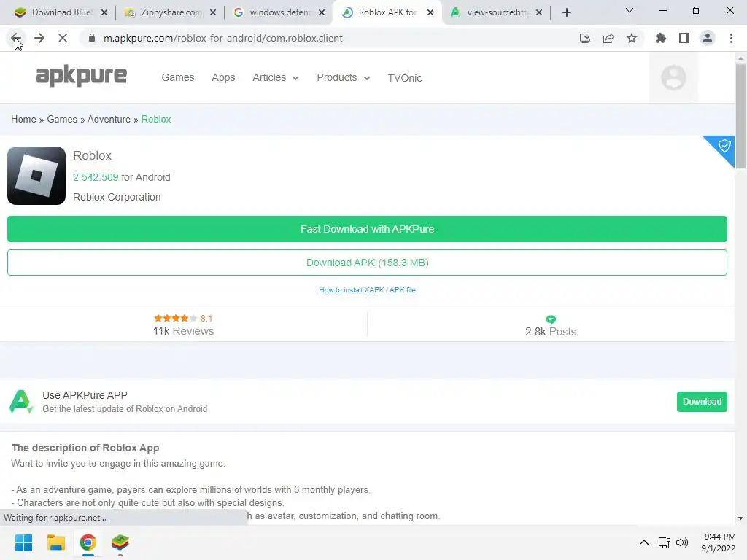Toggle the Chrome side panel
747x560 pixels.
click(684, 38)
